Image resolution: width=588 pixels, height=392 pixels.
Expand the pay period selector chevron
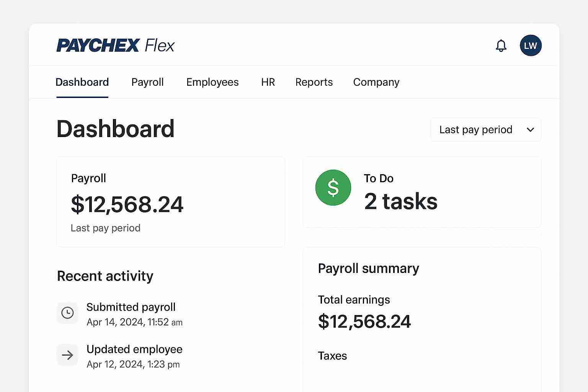pyautogui.click(x=531, y=130)
